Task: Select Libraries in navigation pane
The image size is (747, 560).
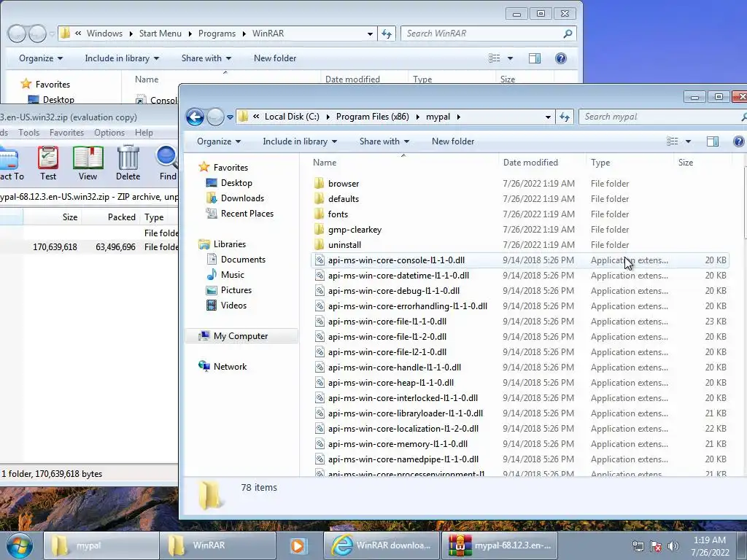Action: 230,244
